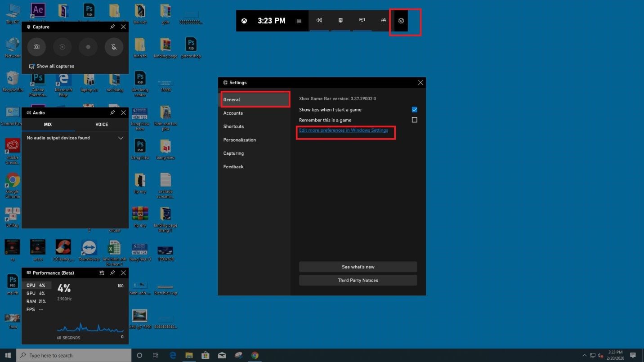Take a screenshot with the camera icon
The width and height of the screenshot is (644, 362).
point(36,47)
